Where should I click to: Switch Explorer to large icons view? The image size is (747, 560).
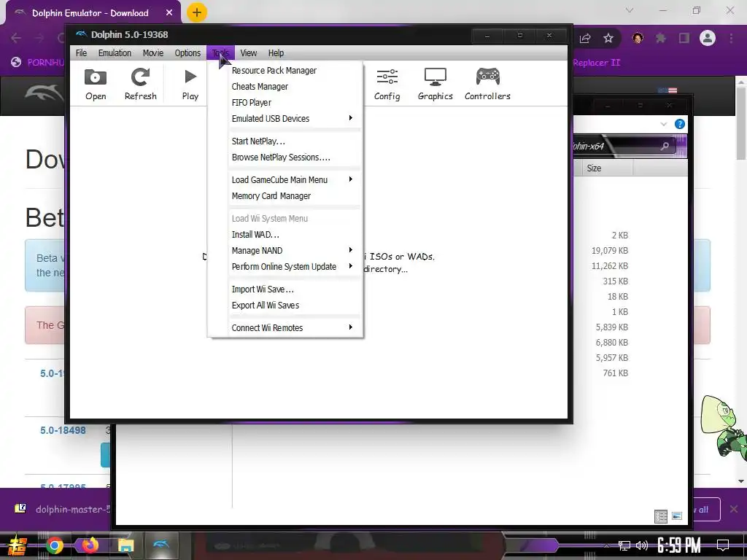click(677, 516)
